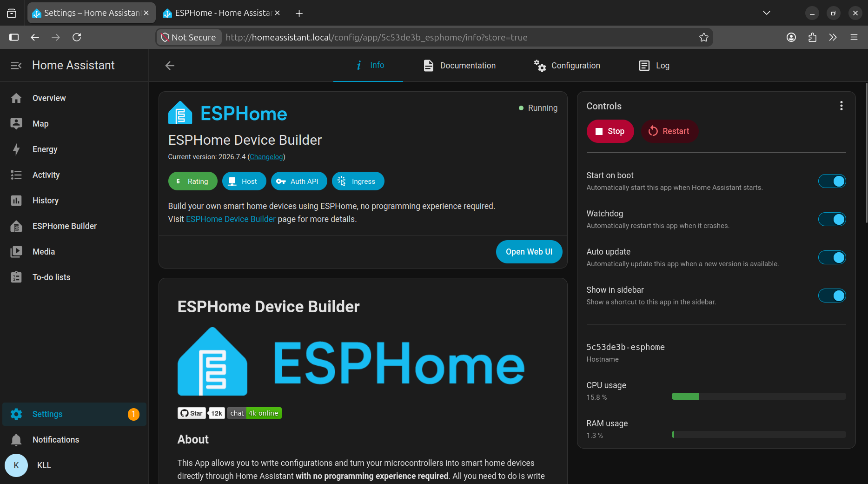Open the Overview dashboard

coord(74,98)
